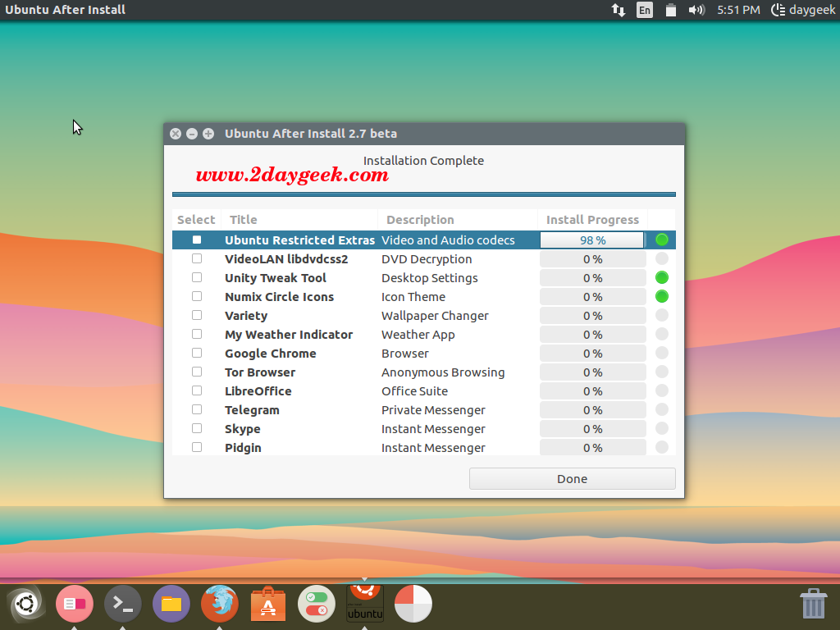Click the Select column header

point(196,220)
